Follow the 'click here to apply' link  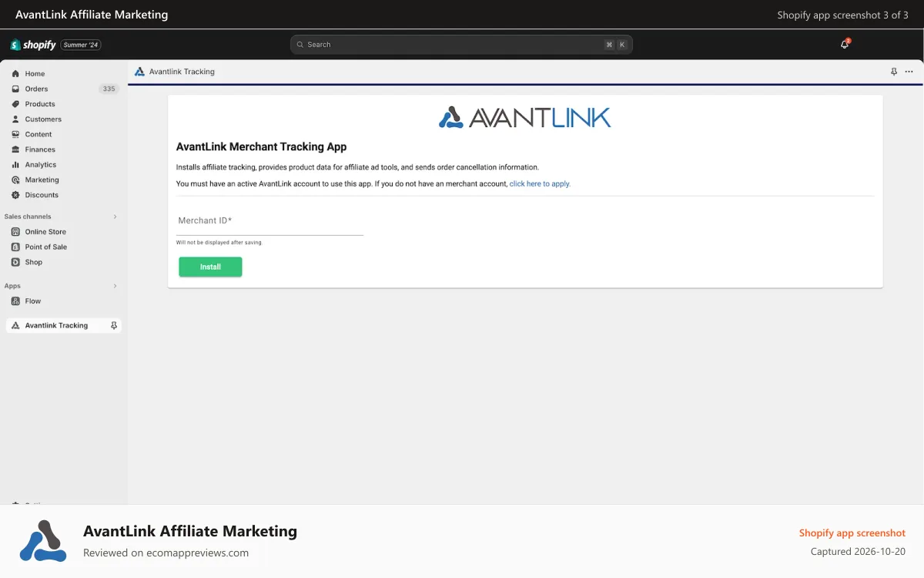540,184
